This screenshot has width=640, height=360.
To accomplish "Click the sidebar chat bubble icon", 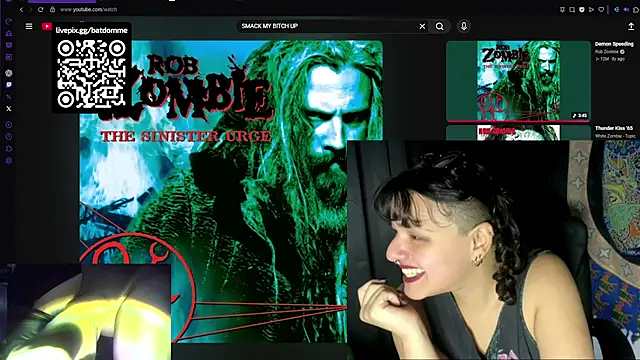I will click(x=9, y=149).
